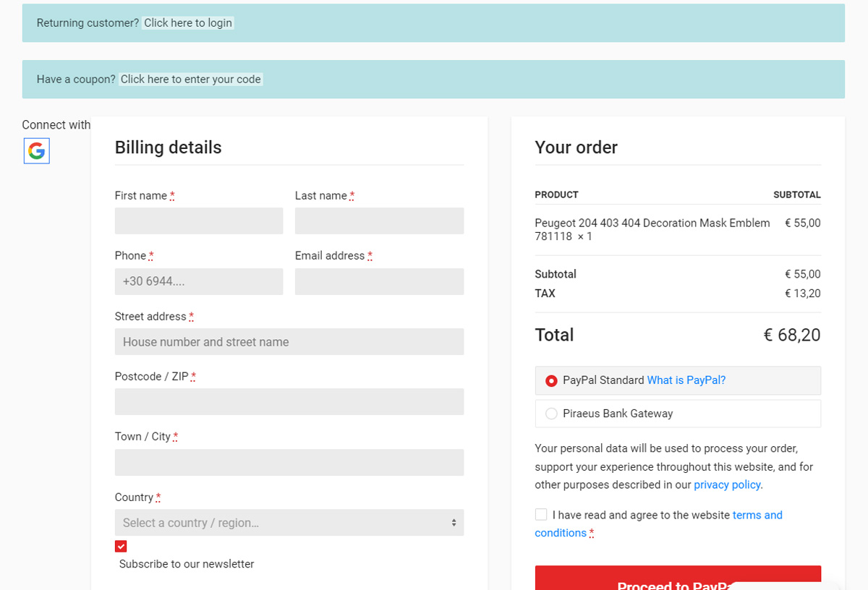Focus the First name input field
Viewport: 868px width, 590px height.
199,221
